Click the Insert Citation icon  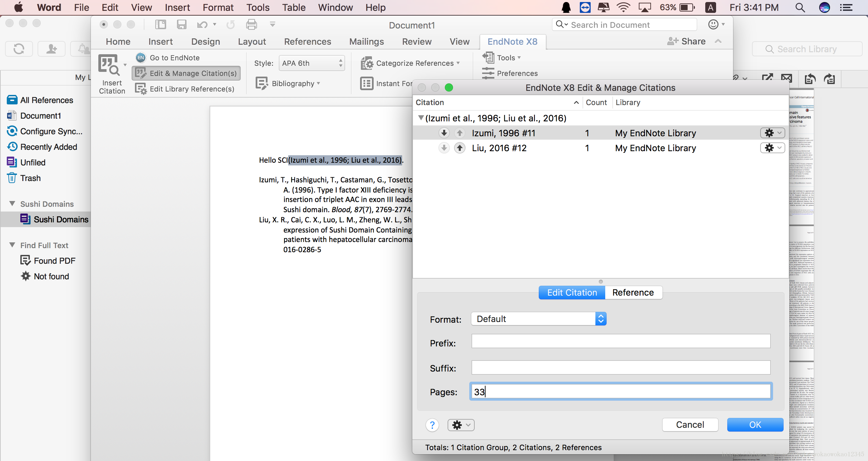[109, 65]
